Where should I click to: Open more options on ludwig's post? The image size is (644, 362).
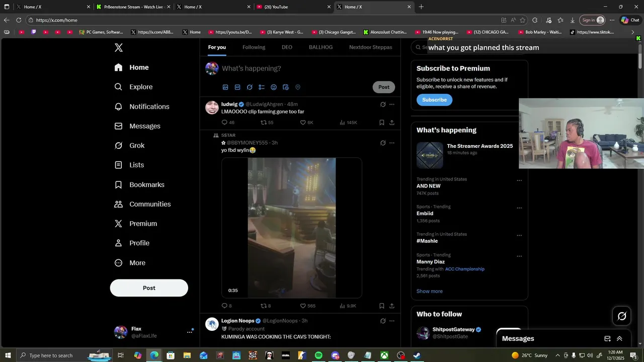(x=392, y=105)
